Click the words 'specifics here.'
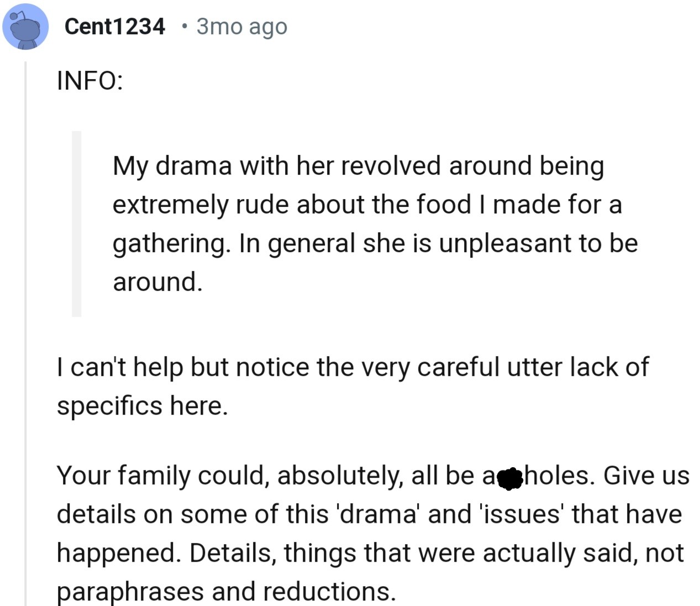 (x=142, y=405)
